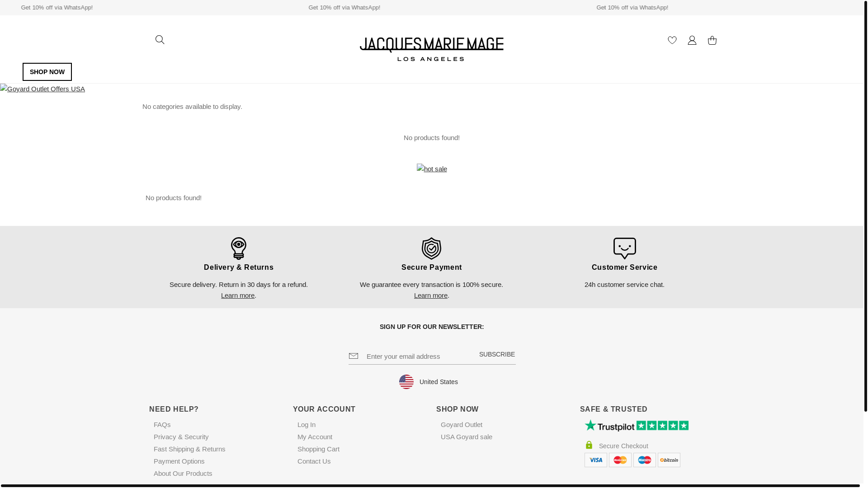Open Privacy & Security link
The image size is (868, 488).
181,437
